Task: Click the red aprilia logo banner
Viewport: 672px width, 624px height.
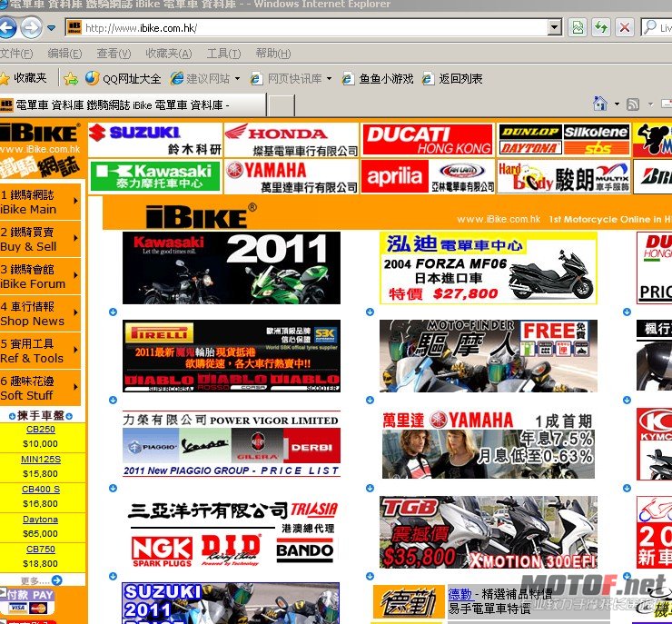Action: click(395, 176)
